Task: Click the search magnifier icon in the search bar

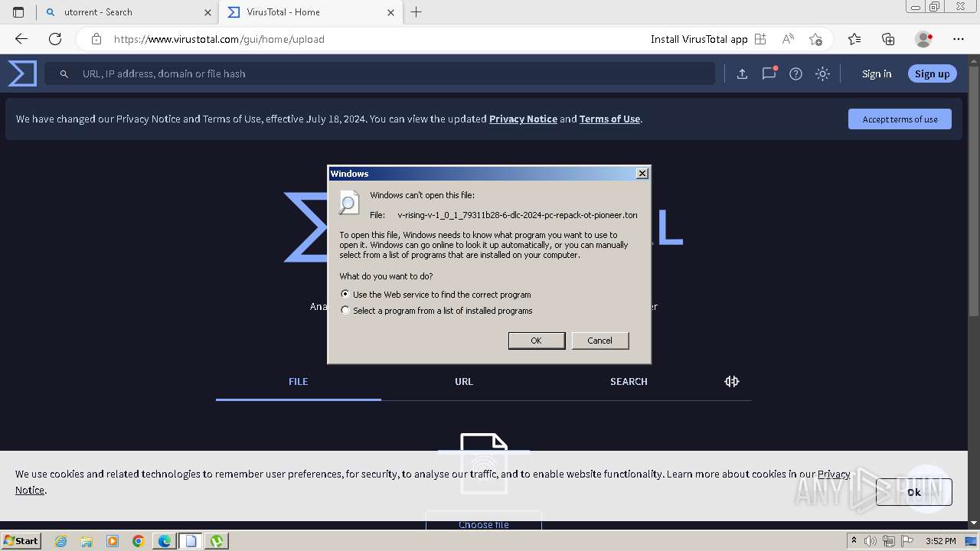Action: click(65, 73)
